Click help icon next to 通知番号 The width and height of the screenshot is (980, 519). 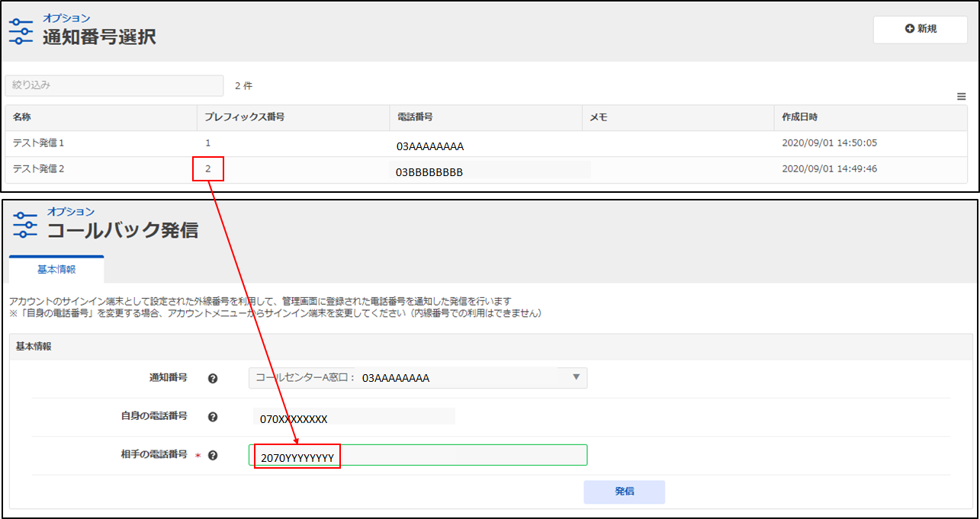tap(213, 378)
